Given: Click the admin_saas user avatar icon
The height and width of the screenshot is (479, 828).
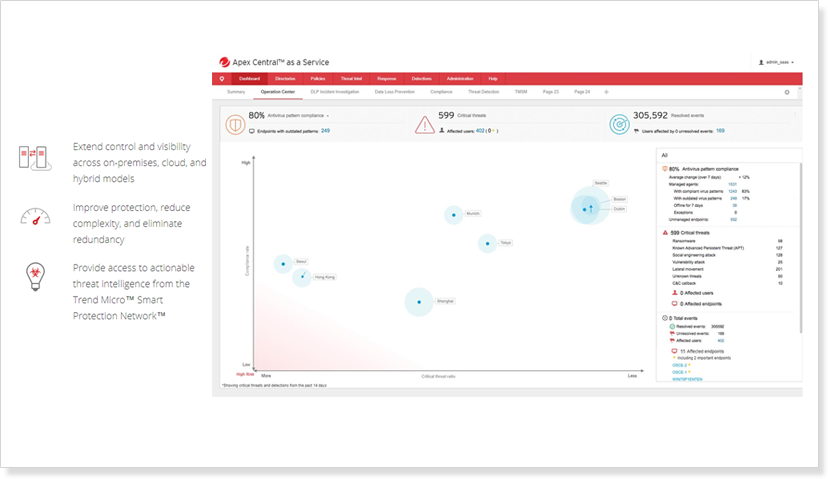Looking at the screenshot, I should point(761,62).
